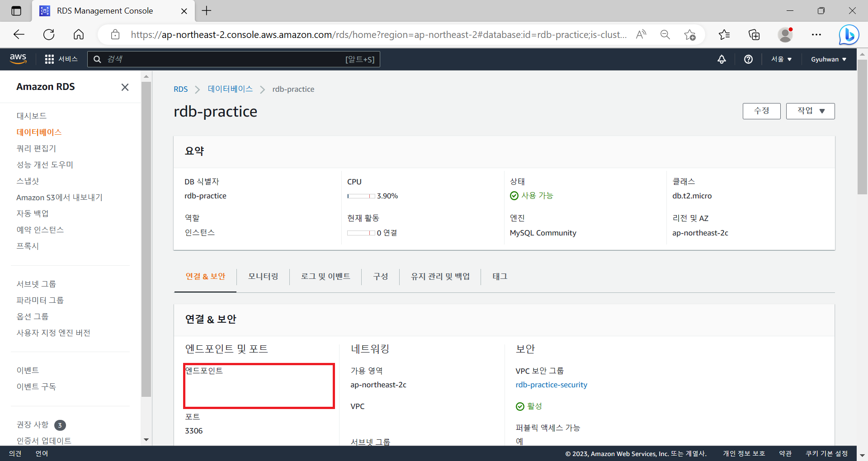
Task: Open 프록시 in the sidebar
Action: pyautogui.click(x=28, y=246)
